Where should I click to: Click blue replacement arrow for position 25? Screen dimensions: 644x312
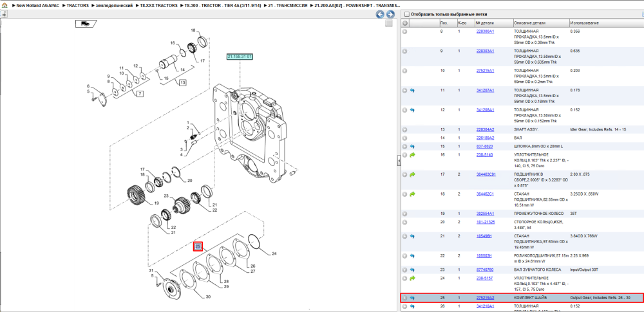[x=412, y=298]
